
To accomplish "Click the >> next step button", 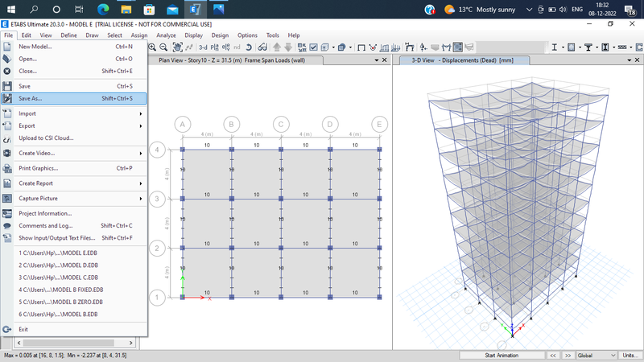I will tap(568, 355).
